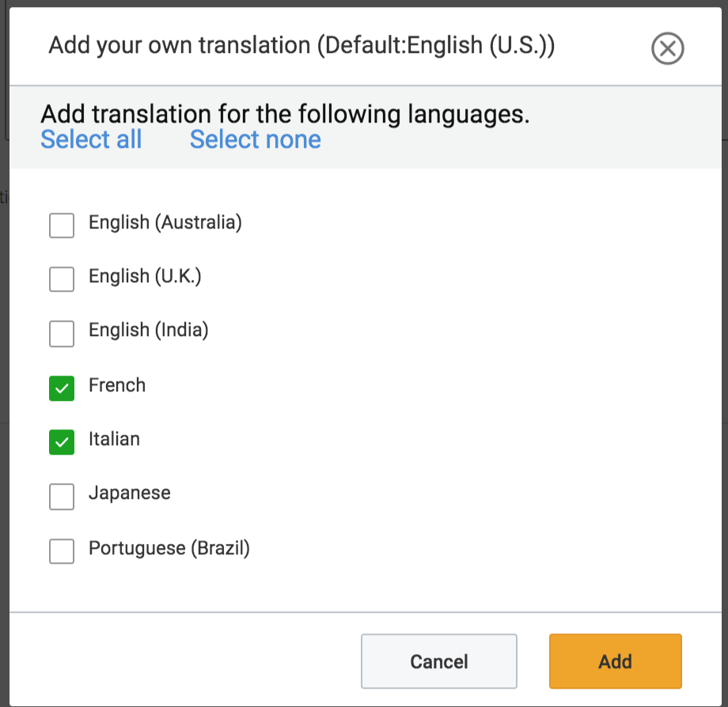Screen dimensions: 728x707
Task: Uncheck the green French checkbox
Action: coord(62,388)
